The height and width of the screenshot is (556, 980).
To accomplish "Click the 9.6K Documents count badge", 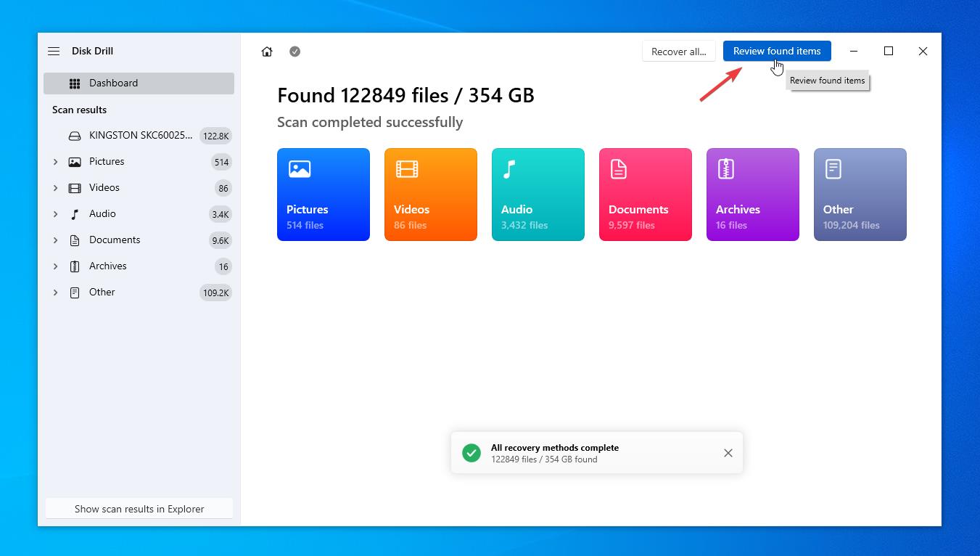I will (221, 240).
